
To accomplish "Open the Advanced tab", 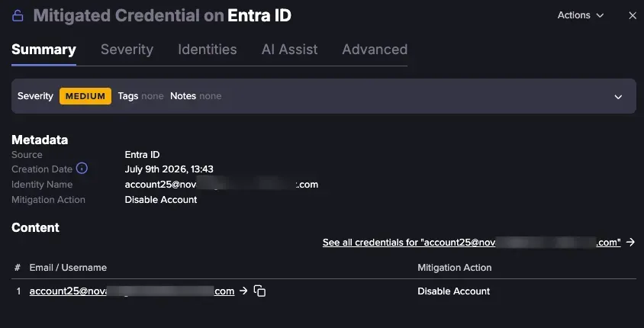I will pos(375,50).
